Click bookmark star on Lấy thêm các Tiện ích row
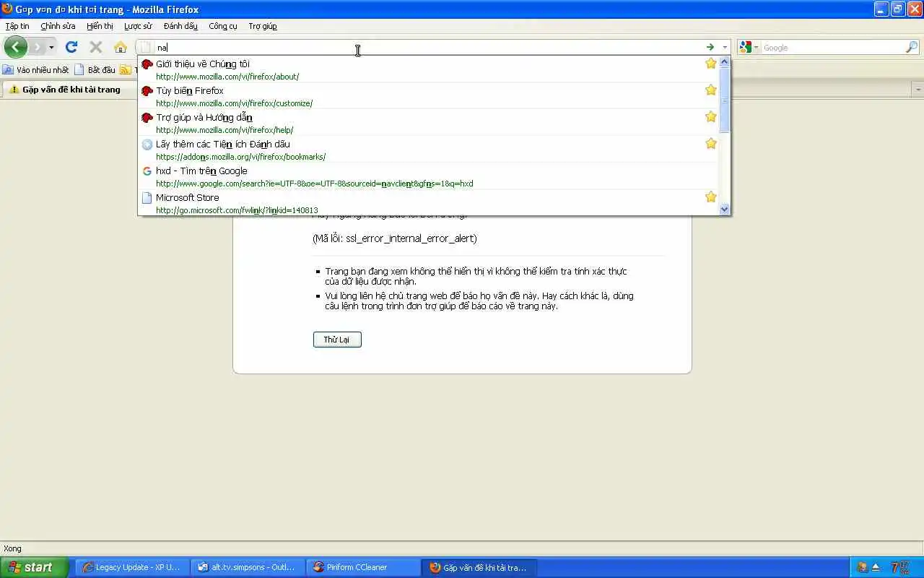This screenshot has width=924, height=578. click(x=711, y=144)
